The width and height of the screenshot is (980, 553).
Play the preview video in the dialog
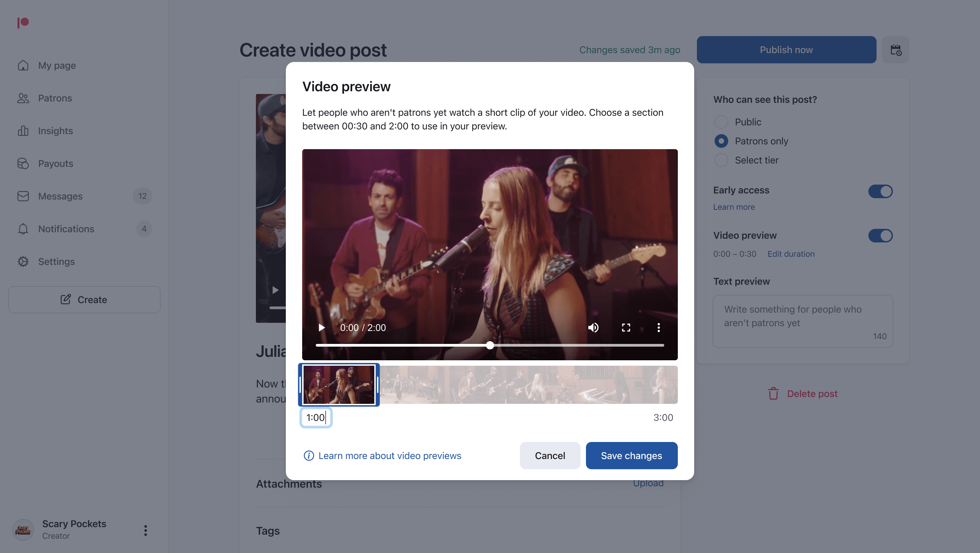coord(322,328)
